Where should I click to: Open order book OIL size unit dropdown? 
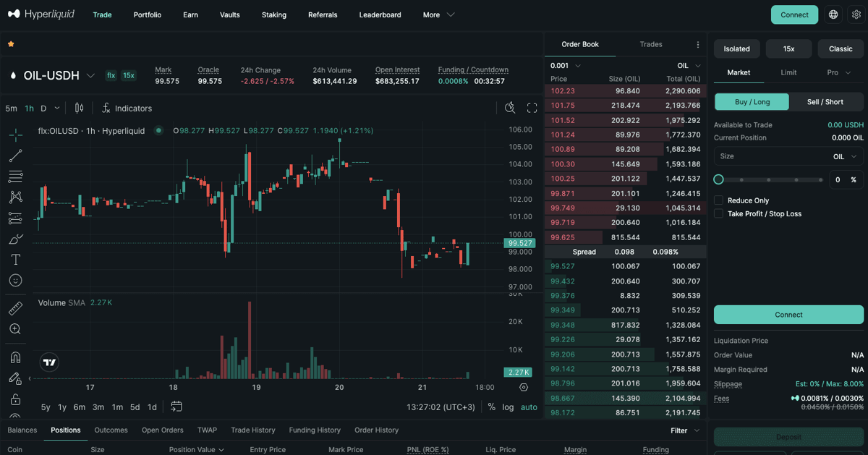tap(689, 65)
